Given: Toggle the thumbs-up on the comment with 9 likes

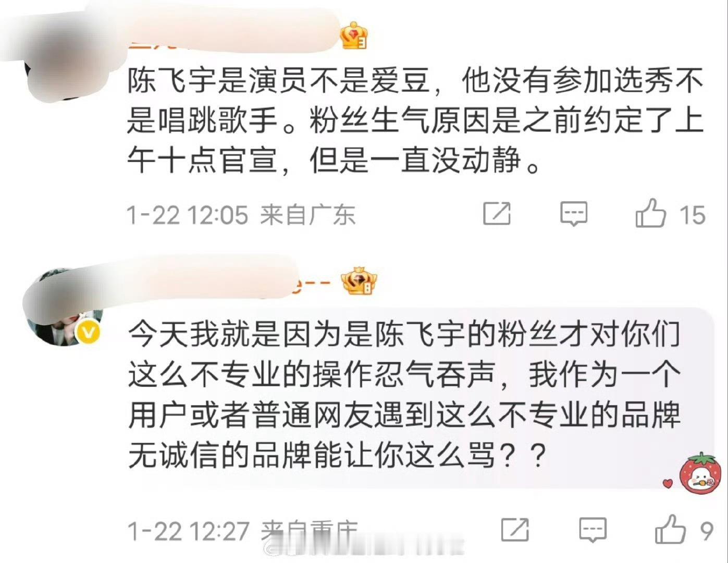Looking at the screenshot, I should [x=670, y=529].
